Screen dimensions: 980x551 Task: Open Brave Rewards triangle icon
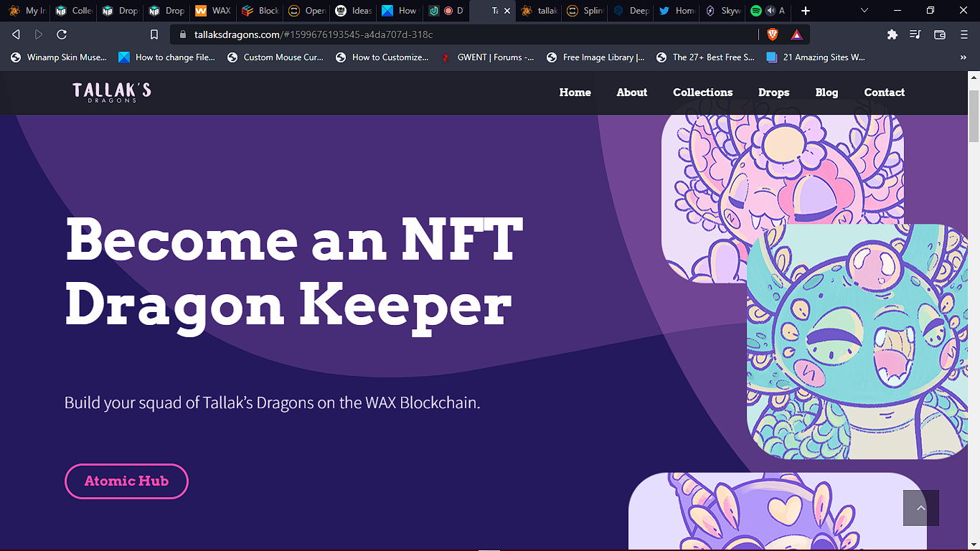pyautogui.click(x=796, y=34)
